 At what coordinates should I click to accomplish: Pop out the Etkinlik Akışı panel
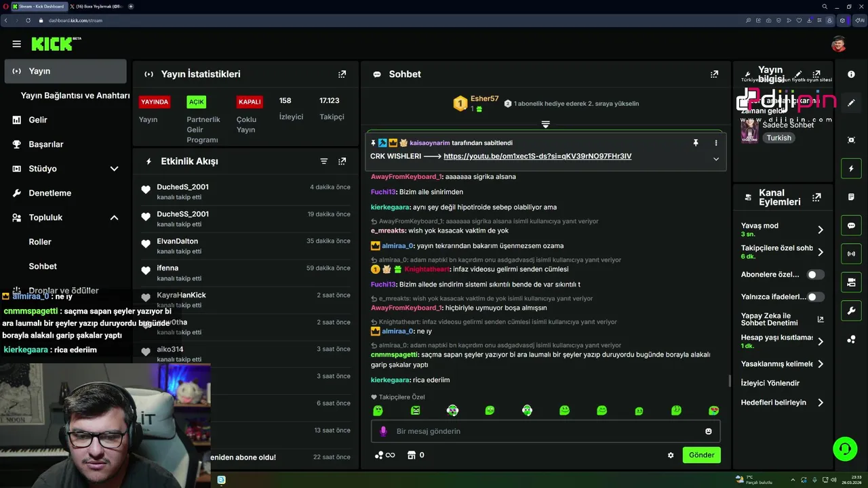[342, 161]
